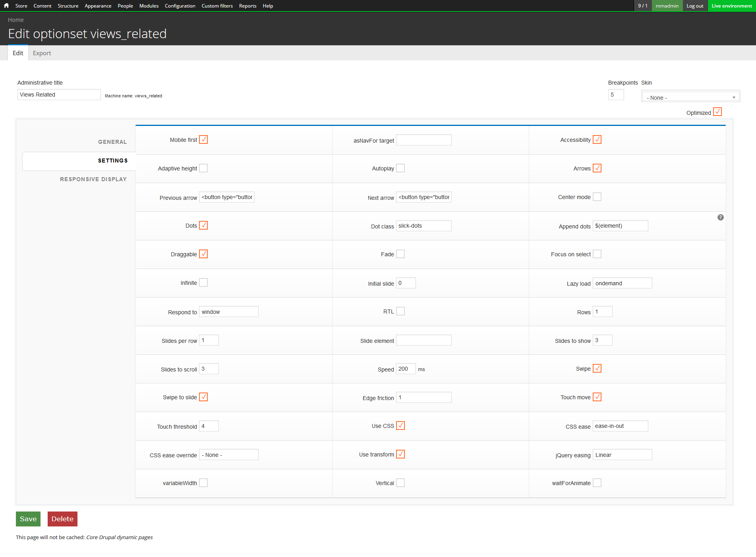Enable the variableWidth checkbox
The height and width of the screenshot is (557, 756).
(x=203, y=483)
